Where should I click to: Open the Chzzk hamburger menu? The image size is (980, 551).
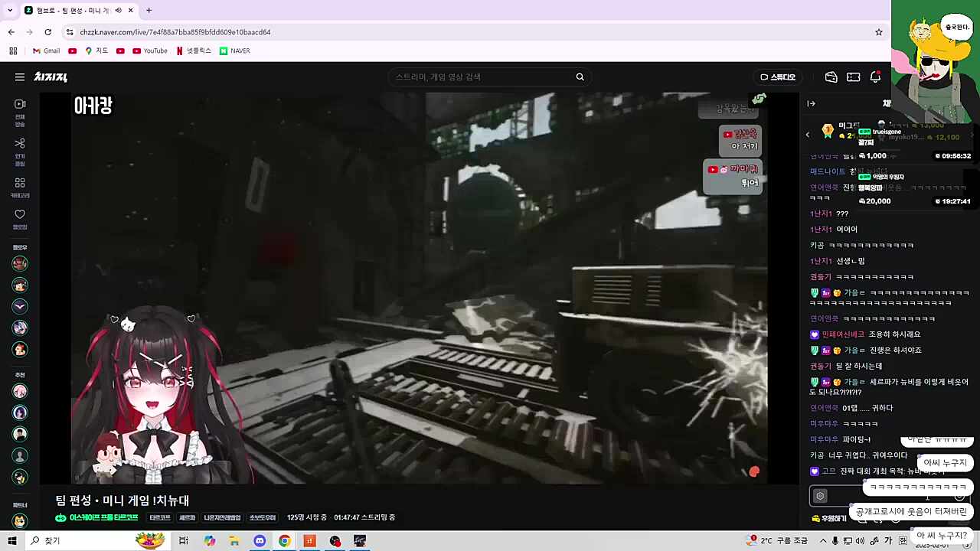point(20,77)
